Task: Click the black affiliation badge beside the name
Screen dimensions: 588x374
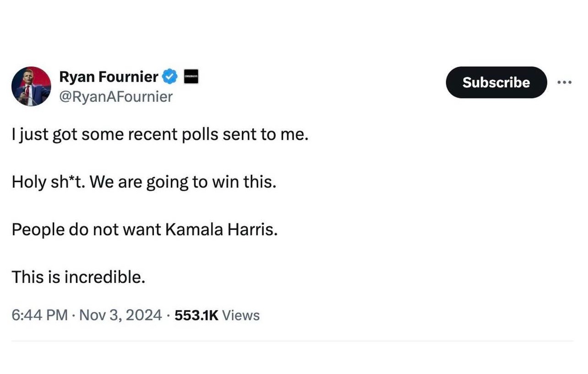Action: 191,77
